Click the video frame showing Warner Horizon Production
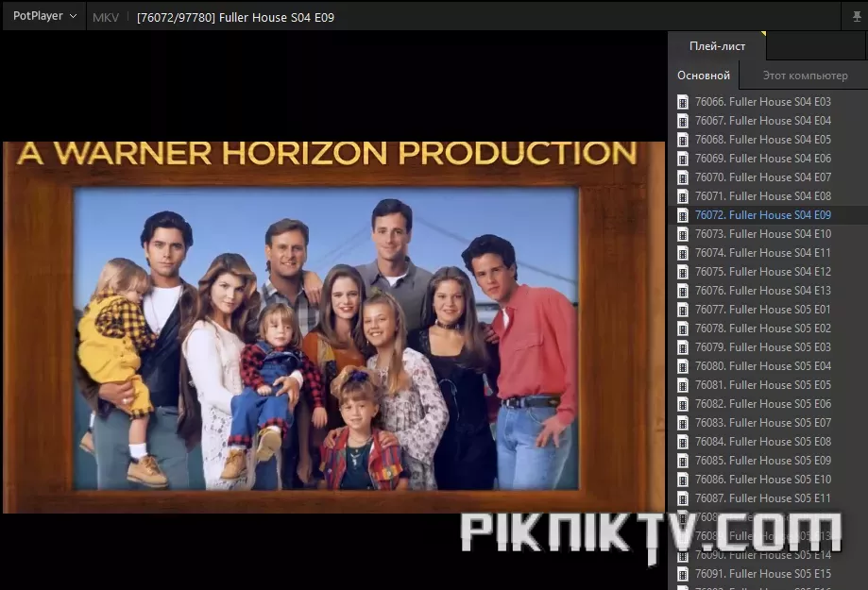The image size is (868, 590). [x=333, y=328]
